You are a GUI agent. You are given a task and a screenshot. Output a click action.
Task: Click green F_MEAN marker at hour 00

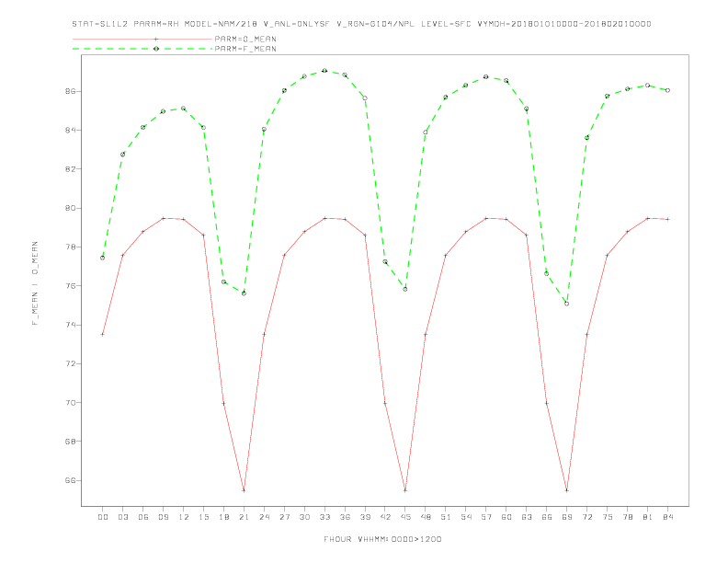[103, 258]
